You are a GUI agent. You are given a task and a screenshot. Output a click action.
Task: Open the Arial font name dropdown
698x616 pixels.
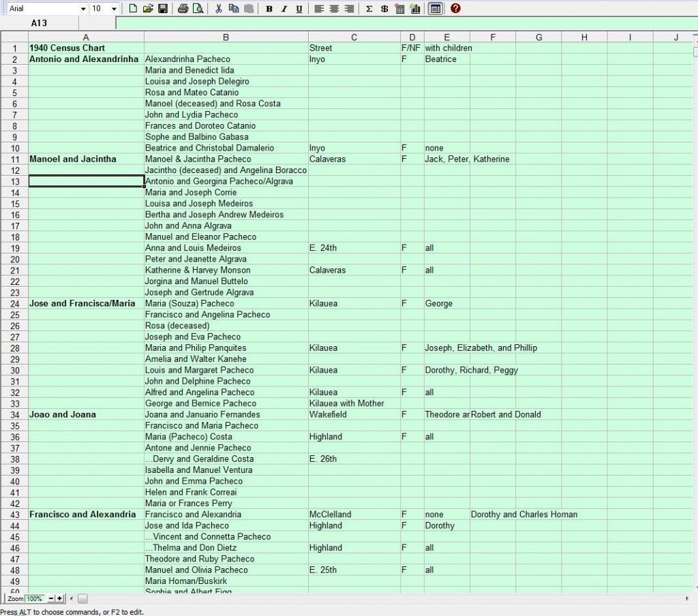[x=82, y=9]
